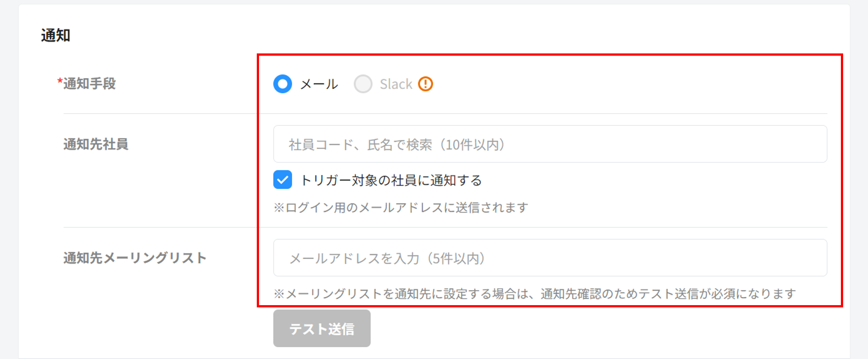Select the メール radio button
The width and height of the screenshot is (868, 359).
pyautogui.click(x=283, y=84)
